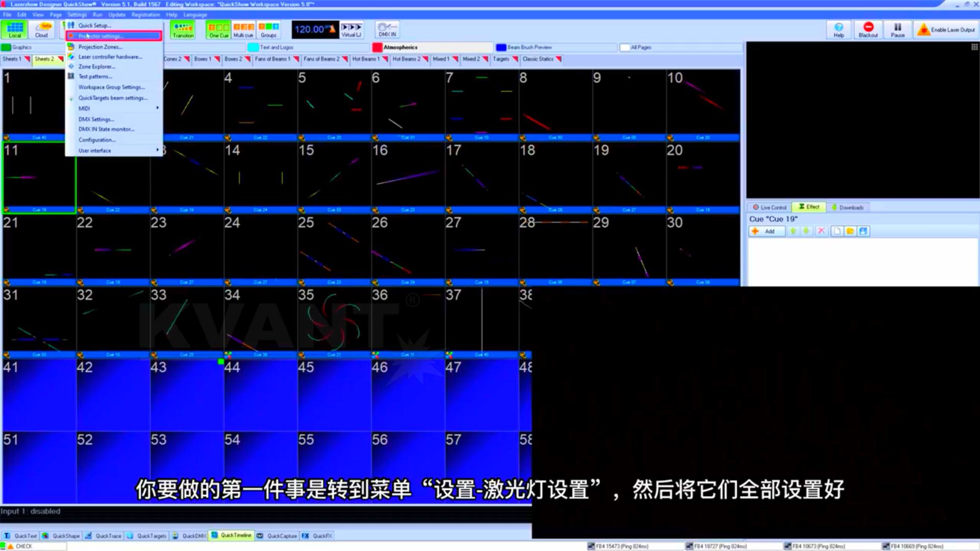The width and height of the screenshot is (980, 551).
Task: Trigger cue cell 35
Action: click(x=334, y=322)
